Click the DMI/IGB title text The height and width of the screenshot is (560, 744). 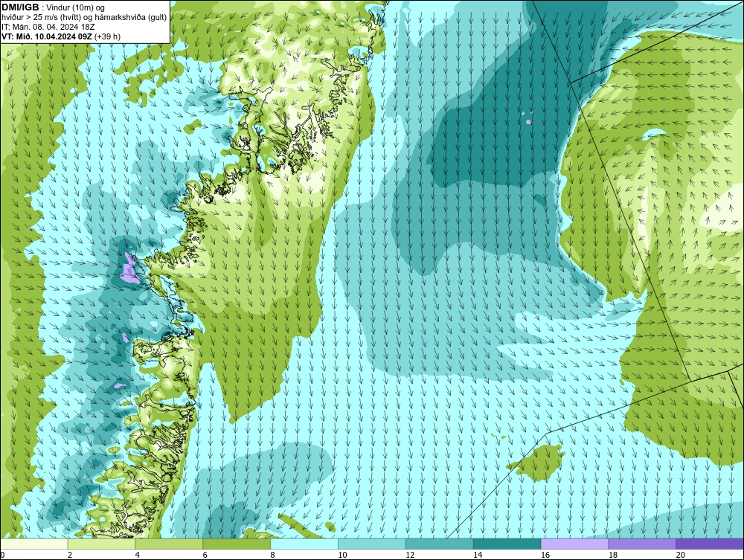(20, 7)
